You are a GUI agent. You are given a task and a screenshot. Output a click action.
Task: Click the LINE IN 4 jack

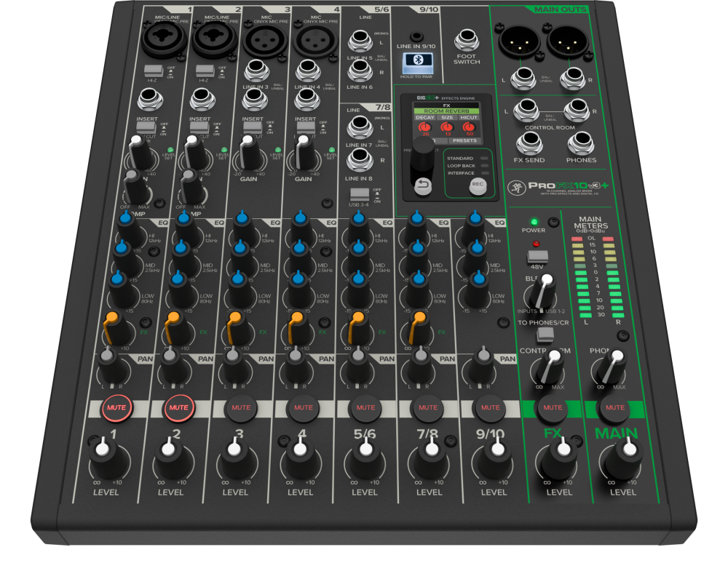pyautogui.click(x=308, y=71)
